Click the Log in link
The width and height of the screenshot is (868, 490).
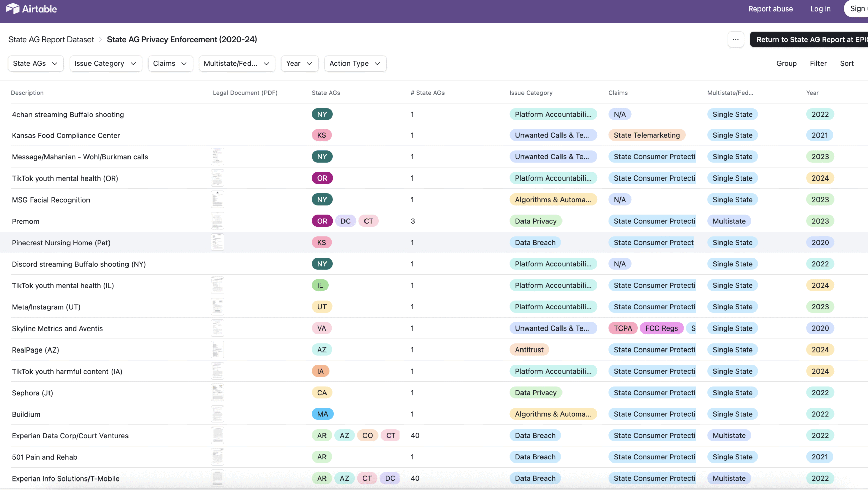pos(820,9)
